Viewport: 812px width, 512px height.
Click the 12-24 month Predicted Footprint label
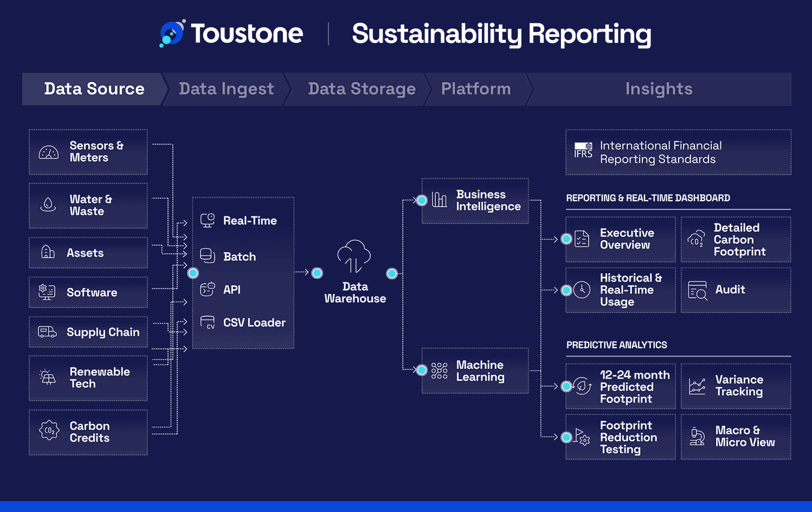coord(635,387)
